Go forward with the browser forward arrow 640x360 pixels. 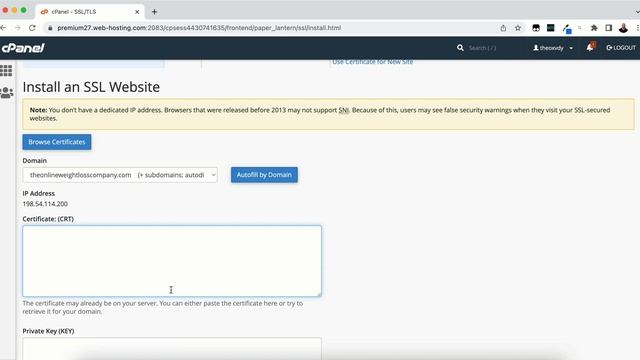pos(18,28)
